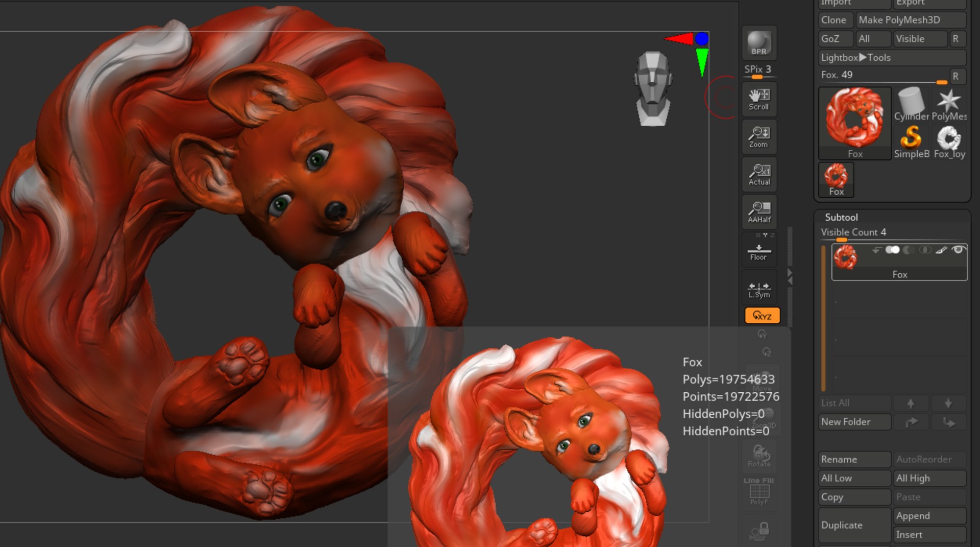The width and height of the screenshot is (980, 547).
Task: Adjust the SPix slider
Action: 759,72
